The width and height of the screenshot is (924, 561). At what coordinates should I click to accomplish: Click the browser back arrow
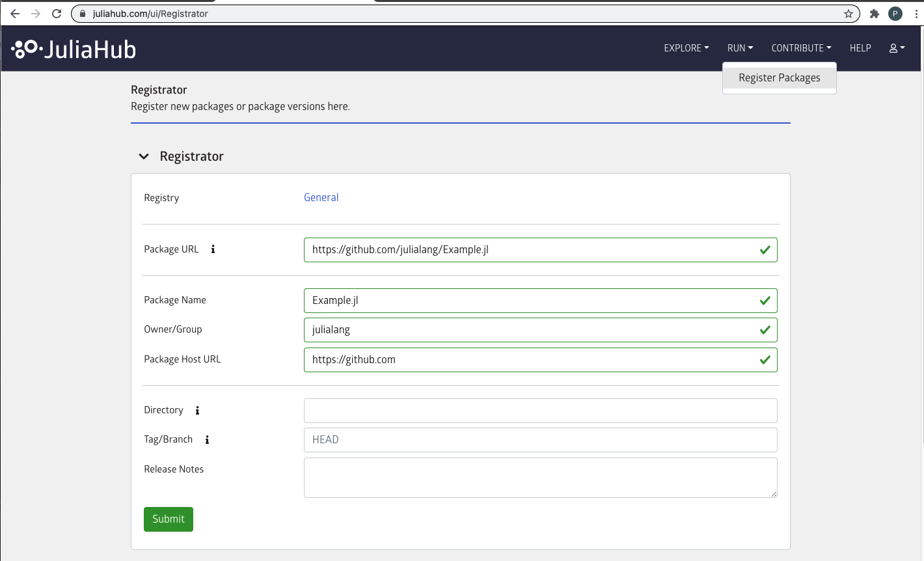point(15,13)
